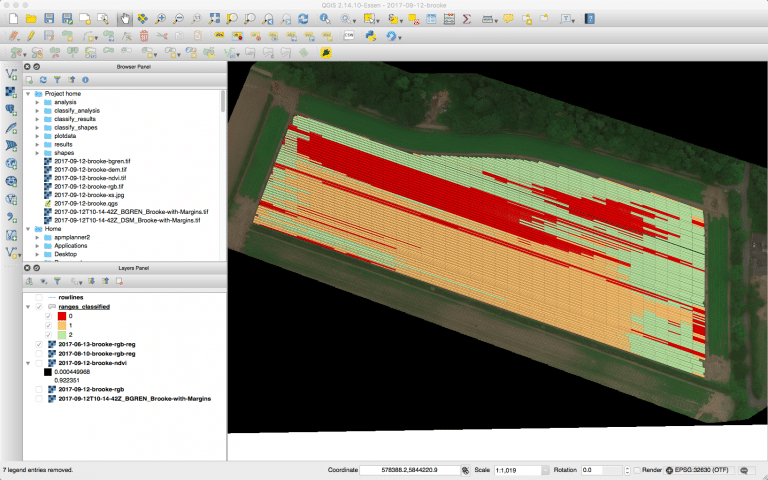This screenshot has width=768, height=480.
Task: Click the Remove Layer icon in Layers Panel
Action: pyautogui.click(x=118, y=282)
